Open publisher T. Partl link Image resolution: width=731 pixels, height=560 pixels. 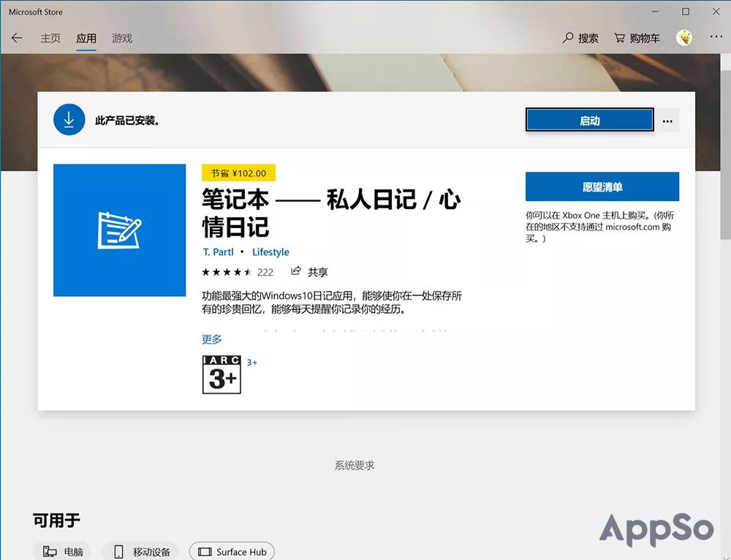218,251
